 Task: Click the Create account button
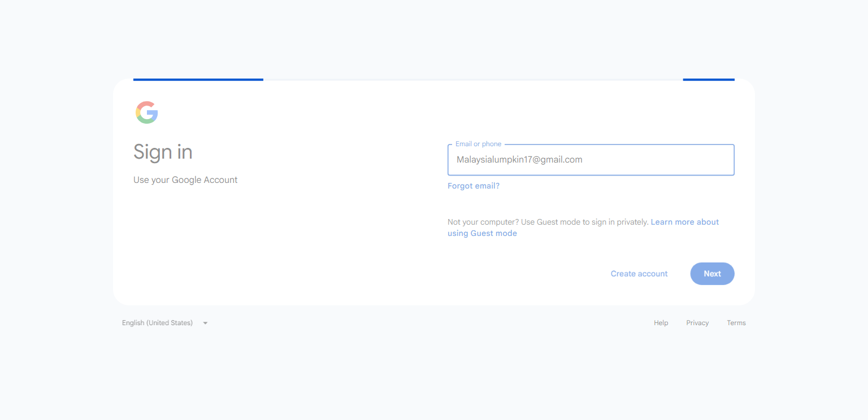(639, 274)
